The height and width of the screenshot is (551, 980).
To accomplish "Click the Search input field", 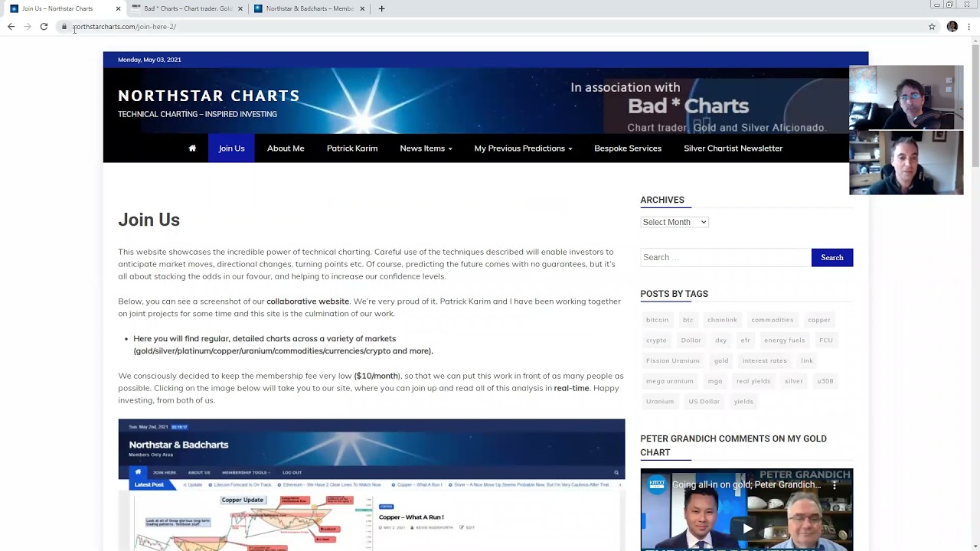I will point(725,257).
